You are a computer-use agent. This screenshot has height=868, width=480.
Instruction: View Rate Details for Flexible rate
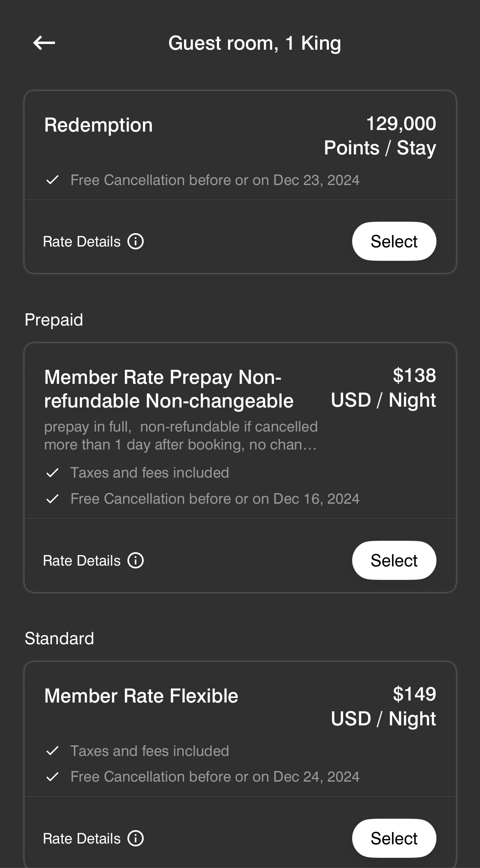pyautogui.click(x=82, y=839)
